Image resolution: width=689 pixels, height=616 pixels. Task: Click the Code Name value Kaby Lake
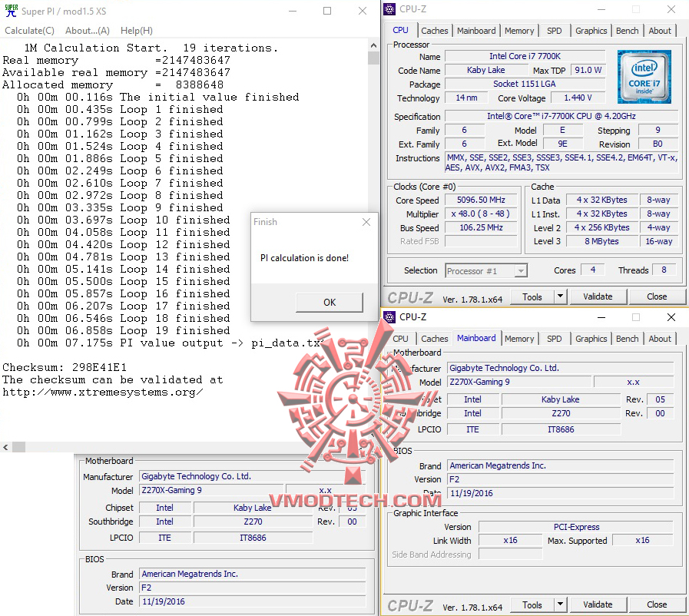[486, 70]
